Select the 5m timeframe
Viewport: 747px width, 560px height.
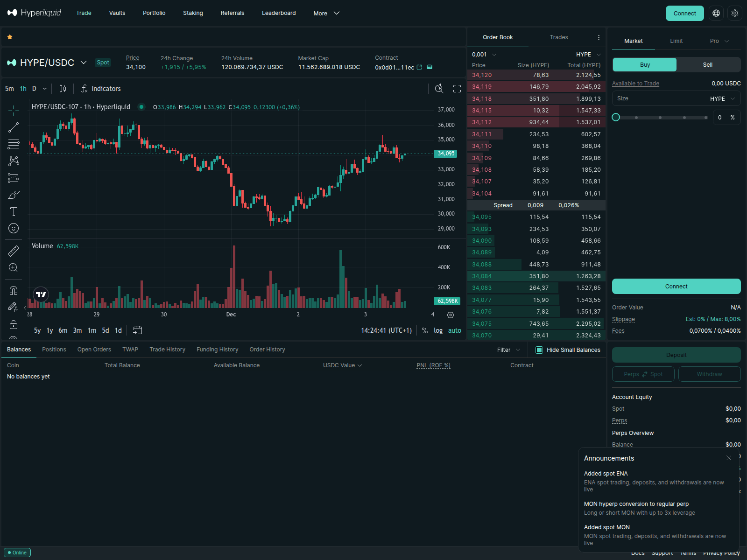coord(9,89)
